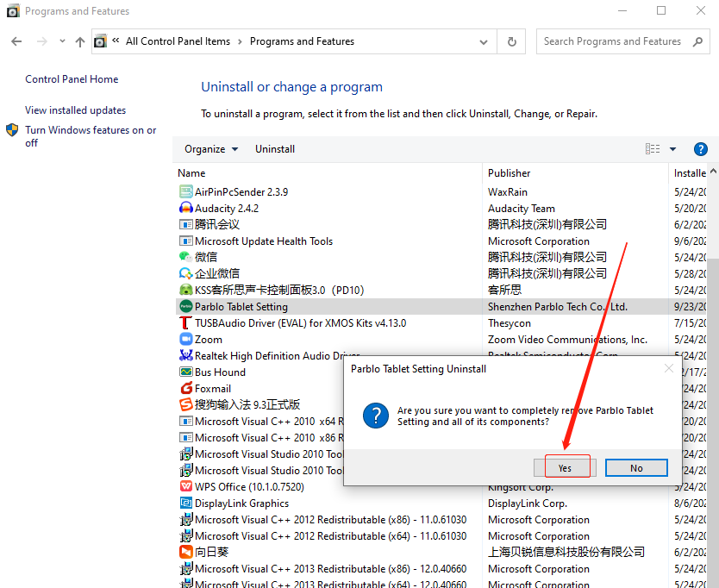Select the WPS Office icon
Screen dimensions: 719x588
[x=185, y=486]
